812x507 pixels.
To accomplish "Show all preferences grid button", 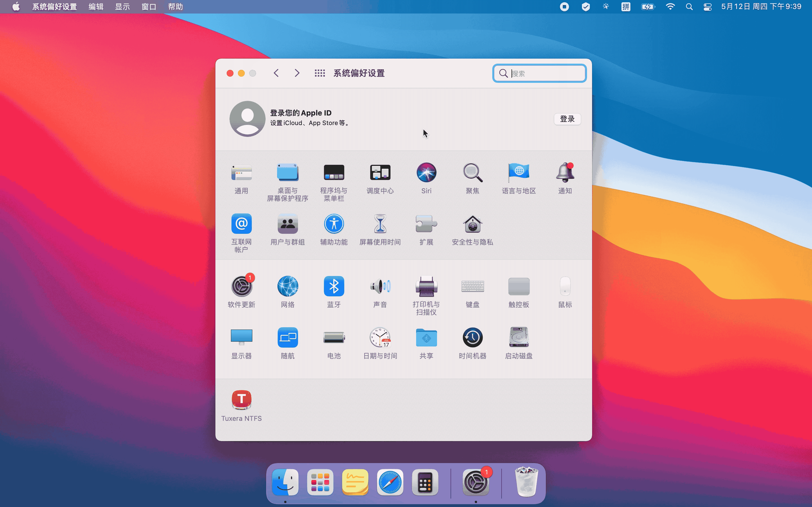I will pyautogui.click(x=319, y=73).
